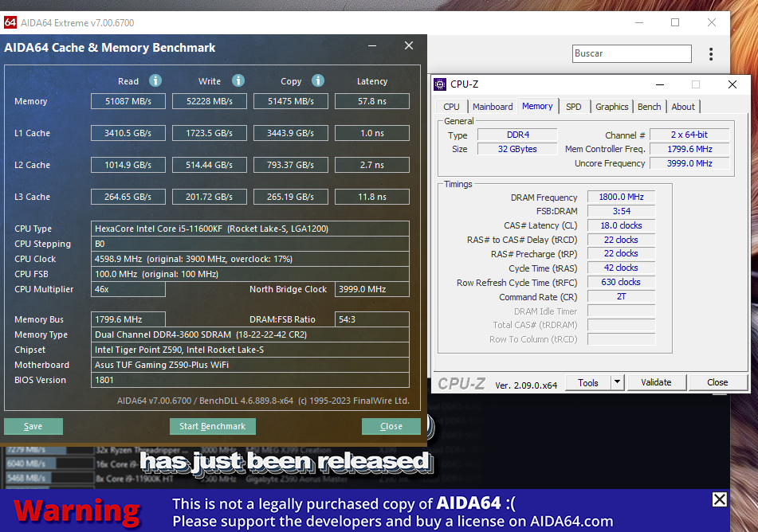This screenshot has width=758, height=532.
Task: Click the Validate button in CPU-Z
Action: pyautogui.click(x=656, y=382)
